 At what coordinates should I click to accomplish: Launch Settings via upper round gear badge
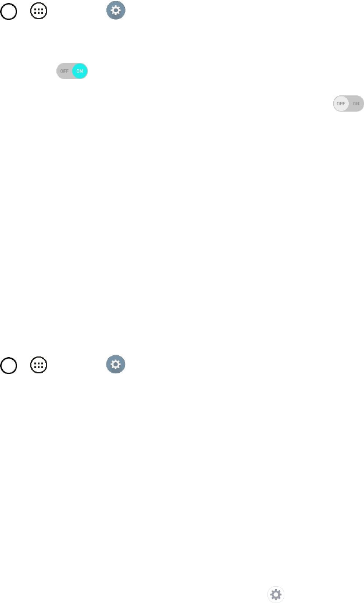[x=116, y=12]
